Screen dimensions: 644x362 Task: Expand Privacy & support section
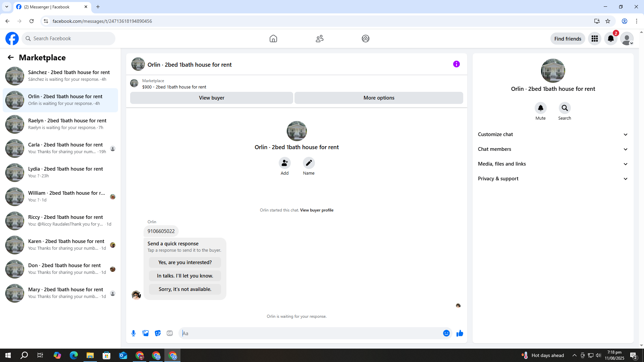coord(552,179)
